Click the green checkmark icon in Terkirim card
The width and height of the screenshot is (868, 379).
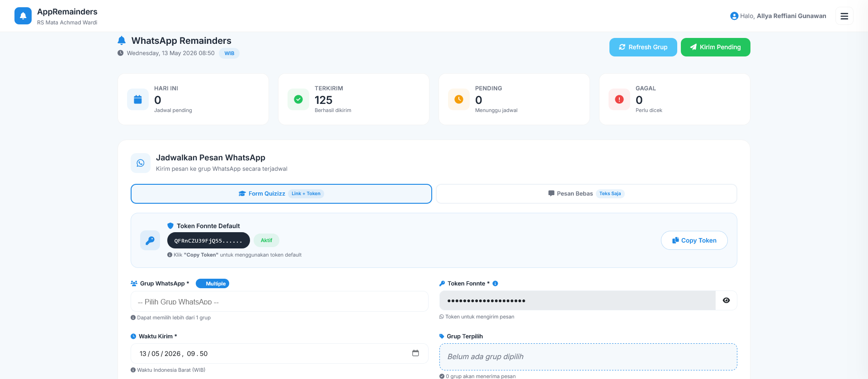coord(298,99)
